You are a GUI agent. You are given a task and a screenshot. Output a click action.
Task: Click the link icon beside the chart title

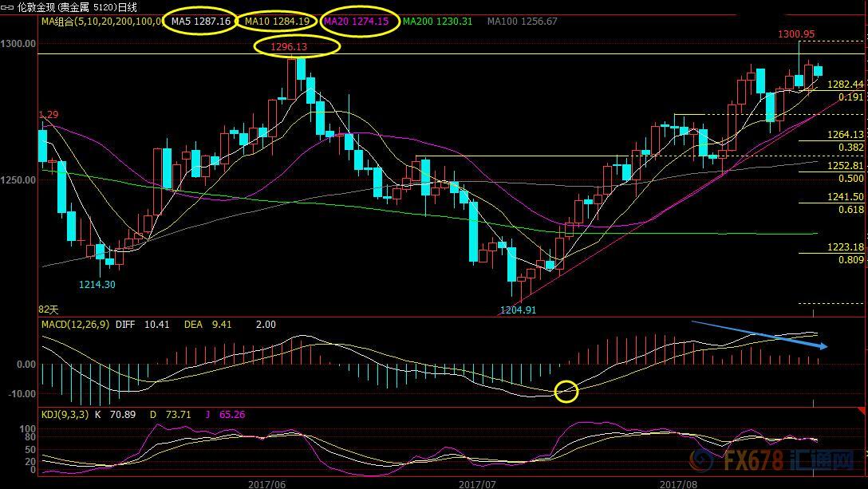[x=7, y=7]
